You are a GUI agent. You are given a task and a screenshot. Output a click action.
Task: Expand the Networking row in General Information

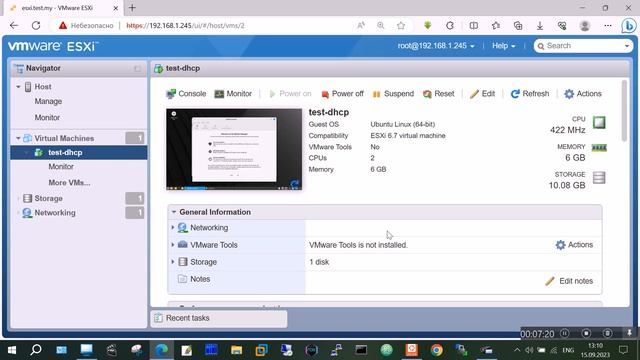pyautogui.click(x=173, y=227)
